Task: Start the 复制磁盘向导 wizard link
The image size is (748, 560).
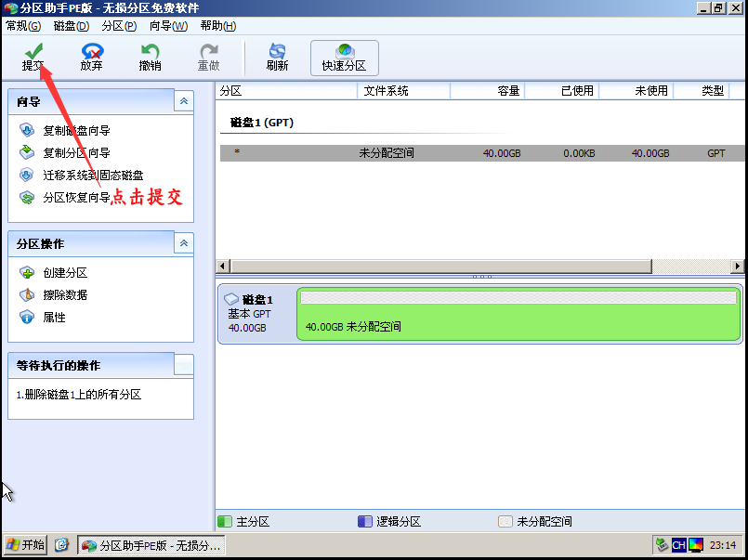Action: coord(76,130)
